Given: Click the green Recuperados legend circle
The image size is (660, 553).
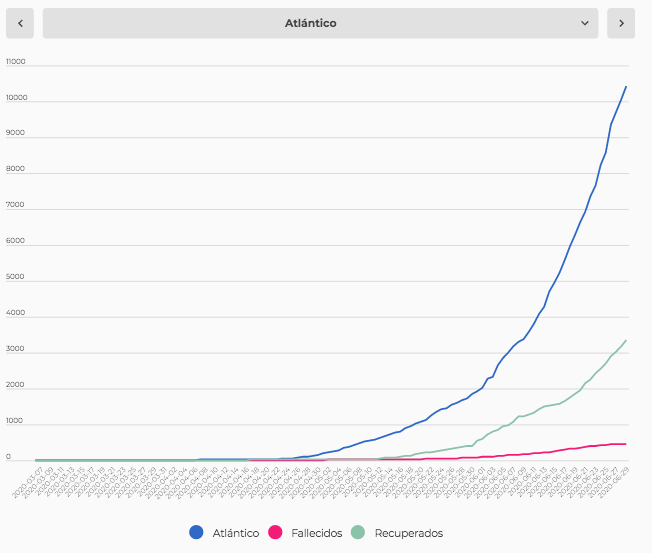Looking at the screenshot, I should (358, 533).
